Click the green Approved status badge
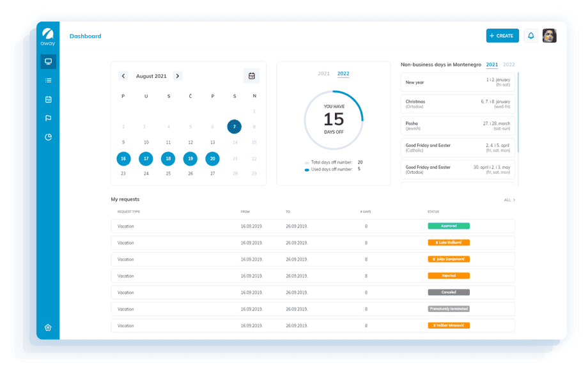Screen dimensions: 588x372 click(448, 226)
